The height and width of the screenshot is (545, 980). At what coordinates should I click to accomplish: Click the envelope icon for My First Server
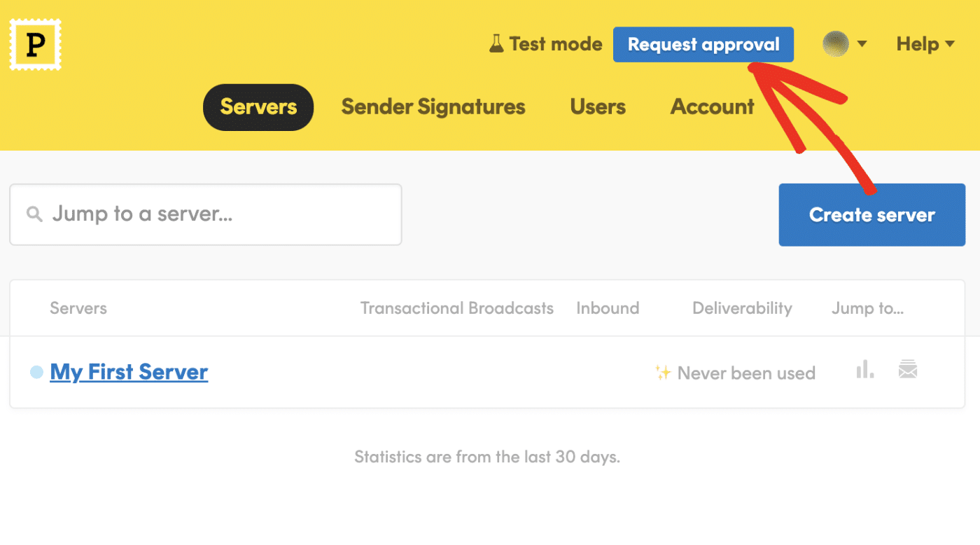coord(908,370)
